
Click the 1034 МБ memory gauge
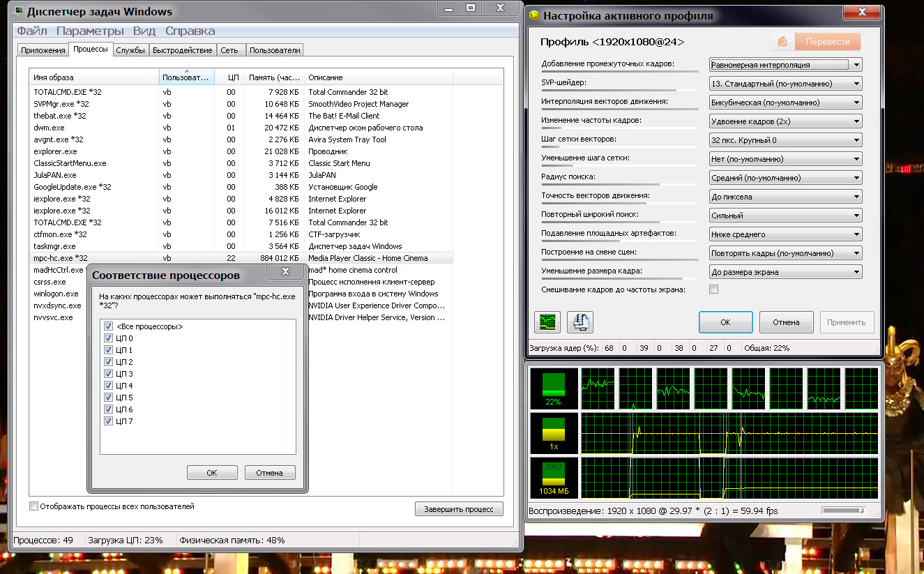pyautogui.click(x=554, y=478)
